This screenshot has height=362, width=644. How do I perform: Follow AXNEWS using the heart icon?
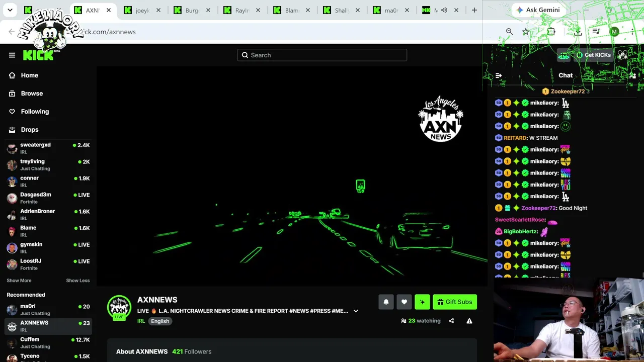[404, 302]
